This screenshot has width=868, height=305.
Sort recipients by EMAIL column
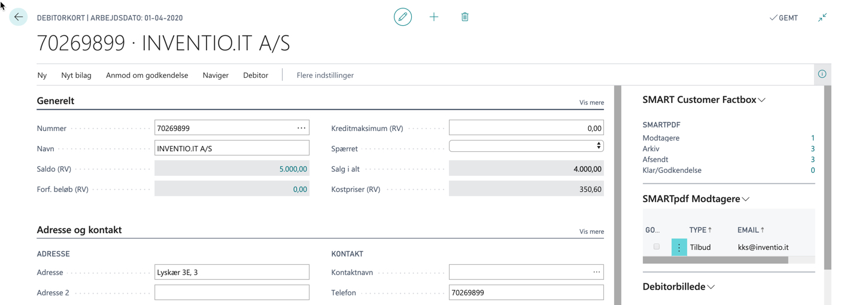(751, 230)
